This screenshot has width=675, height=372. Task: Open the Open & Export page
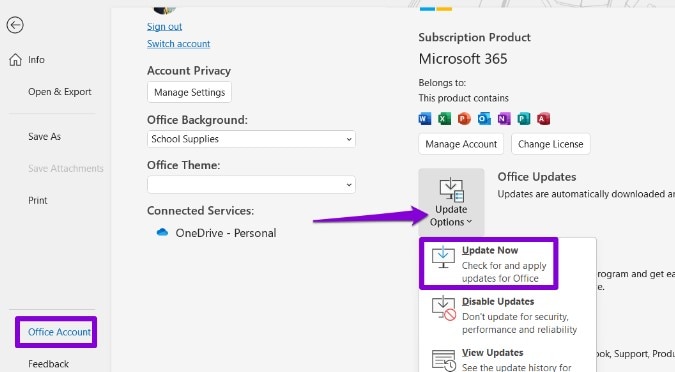click(x=60, y=92)
